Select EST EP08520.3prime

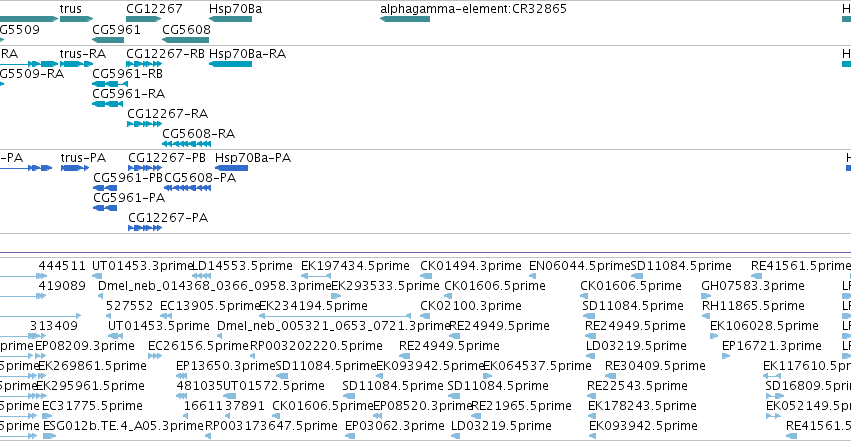click(x=423, y=407)
